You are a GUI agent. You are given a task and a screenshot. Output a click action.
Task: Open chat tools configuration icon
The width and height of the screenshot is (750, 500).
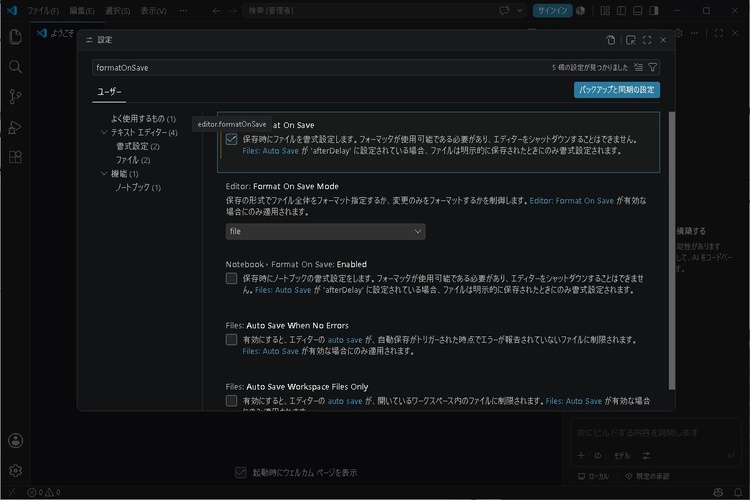click(646, 456)
